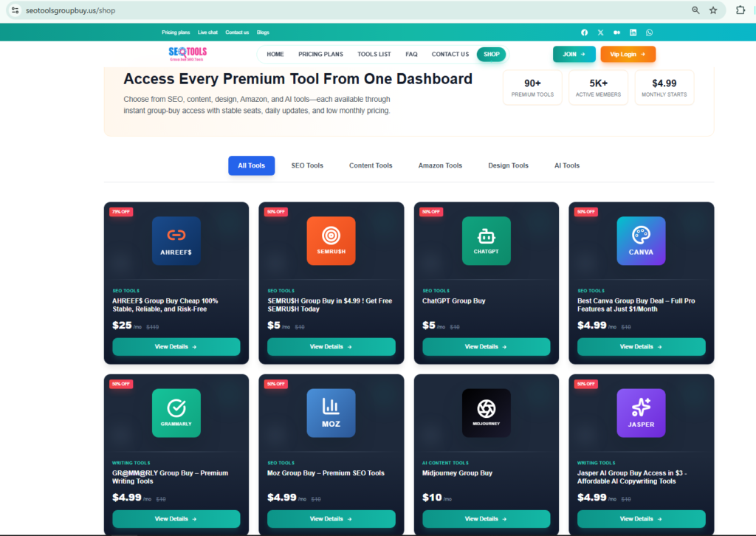756x536 pixels.
Task: Click the orange Vip Login button
Action: tap(628, 54)
